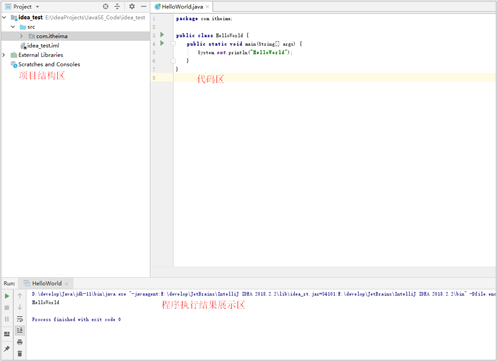
Task: Close the HelloWorld.java editor tab
Action: tap(207, 7)
